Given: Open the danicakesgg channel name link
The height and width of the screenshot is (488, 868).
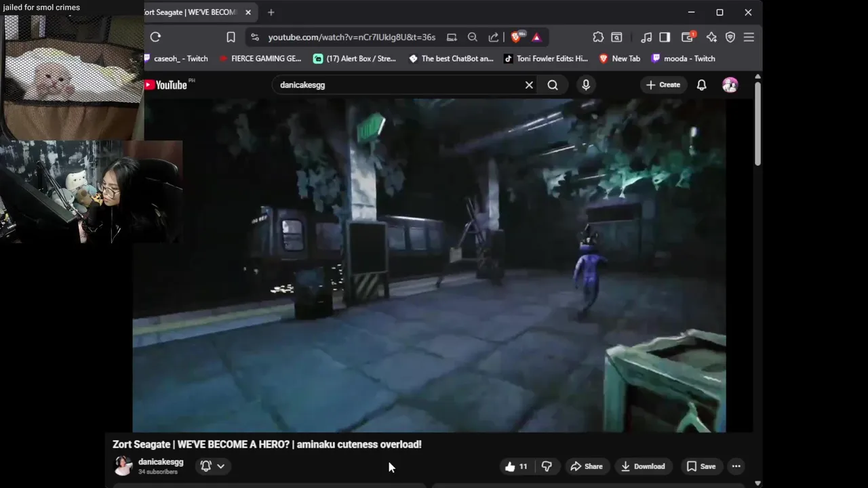Looking at the screenshot, I should tap(161, 462).
